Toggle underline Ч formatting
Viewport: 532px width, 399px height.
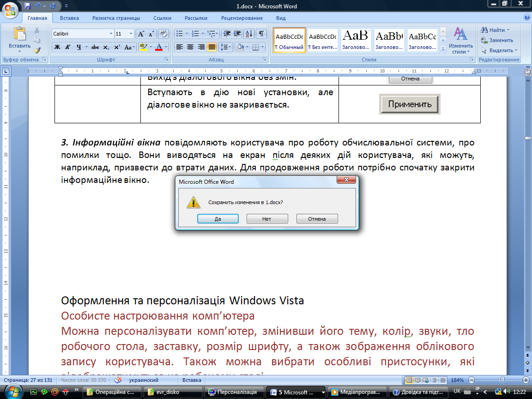(79, 47)
